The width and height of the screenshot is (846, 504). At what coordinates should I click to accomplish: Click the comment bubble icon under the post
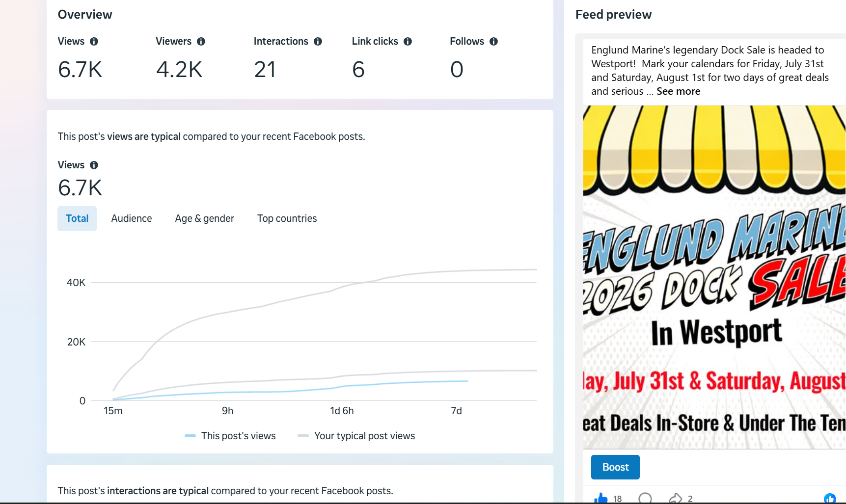tap(645, 499)
